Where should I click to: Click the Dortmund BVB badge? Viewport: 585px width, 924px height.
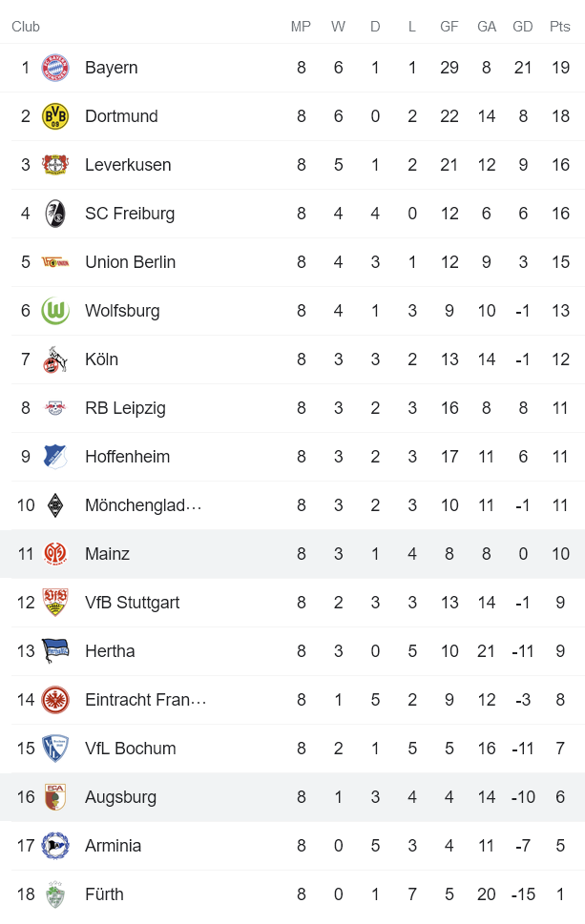click(x=55, y=116)
